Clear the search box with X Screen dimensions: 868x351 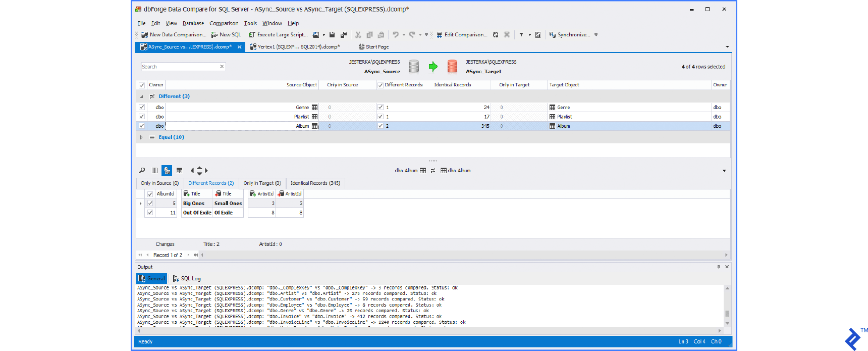click(222, 67)
